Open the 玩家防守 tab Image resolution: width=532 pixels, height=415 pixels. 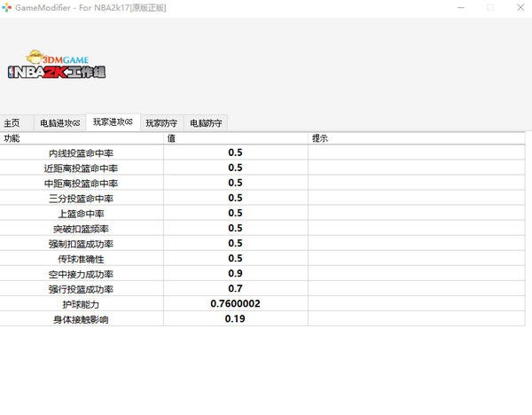[x=162, y=123]
